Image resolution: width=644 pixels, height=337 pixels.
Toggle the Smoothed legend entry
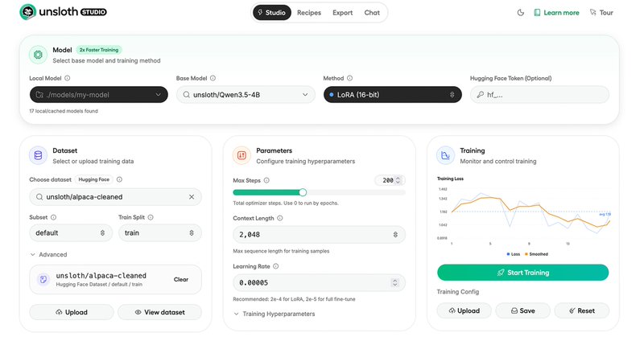(536, 254)
